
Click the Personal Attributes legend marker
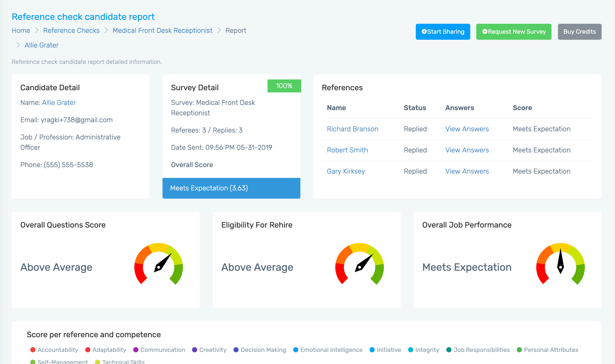[x=519, y=350]
